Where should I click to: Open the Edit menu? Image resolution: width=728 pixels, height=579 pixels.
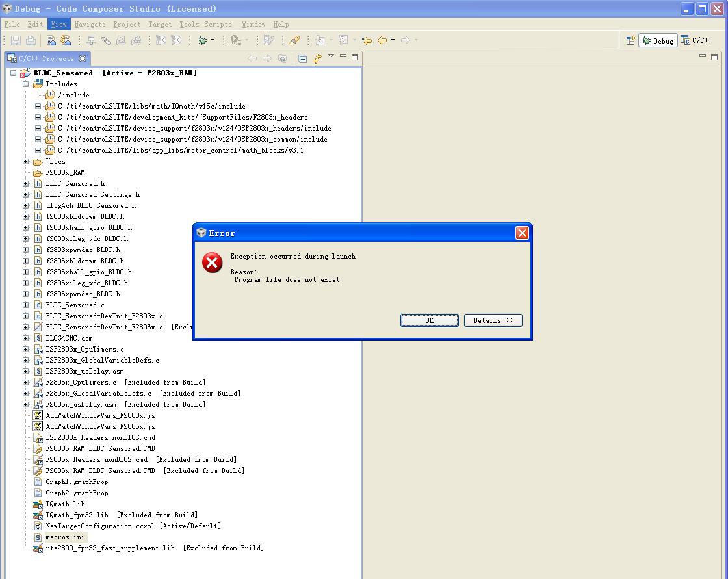pyautogui.click(x=35, y=24)
